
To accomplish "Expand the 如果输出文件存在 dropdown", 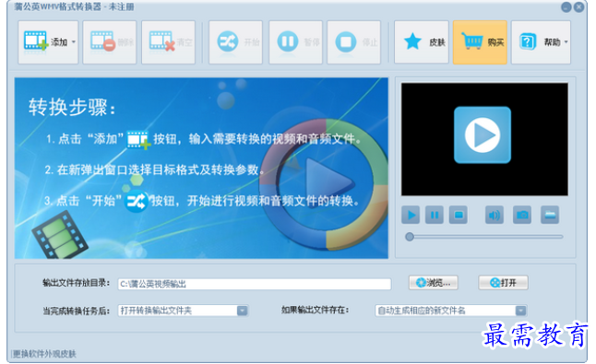I will click(520, 311).
